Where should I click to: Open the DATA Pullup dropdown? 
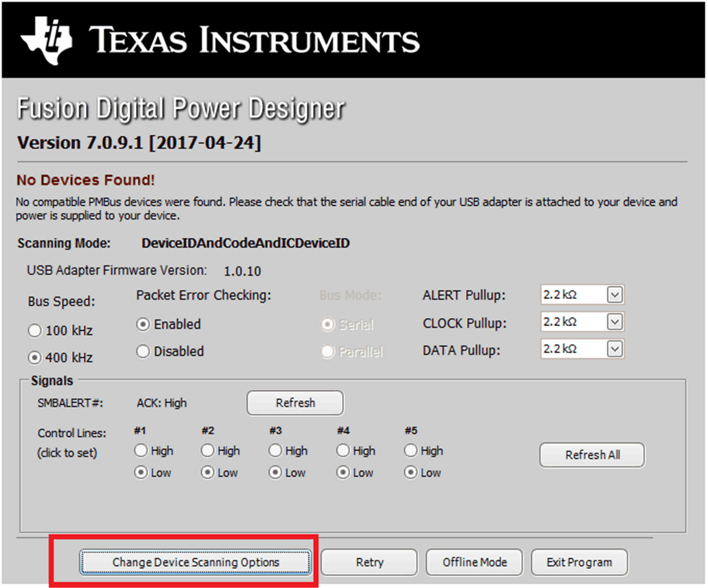point(614,349)
